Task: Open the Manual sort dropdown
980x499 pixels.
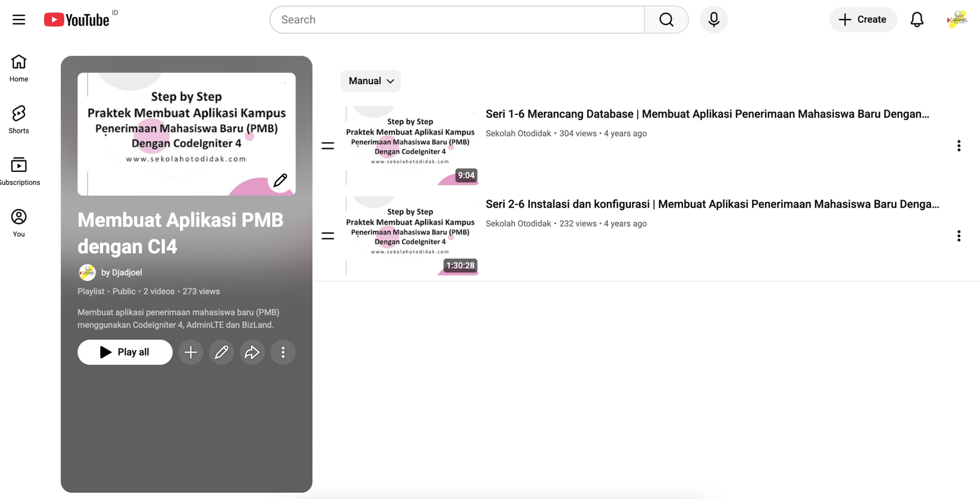Action: 371,81
